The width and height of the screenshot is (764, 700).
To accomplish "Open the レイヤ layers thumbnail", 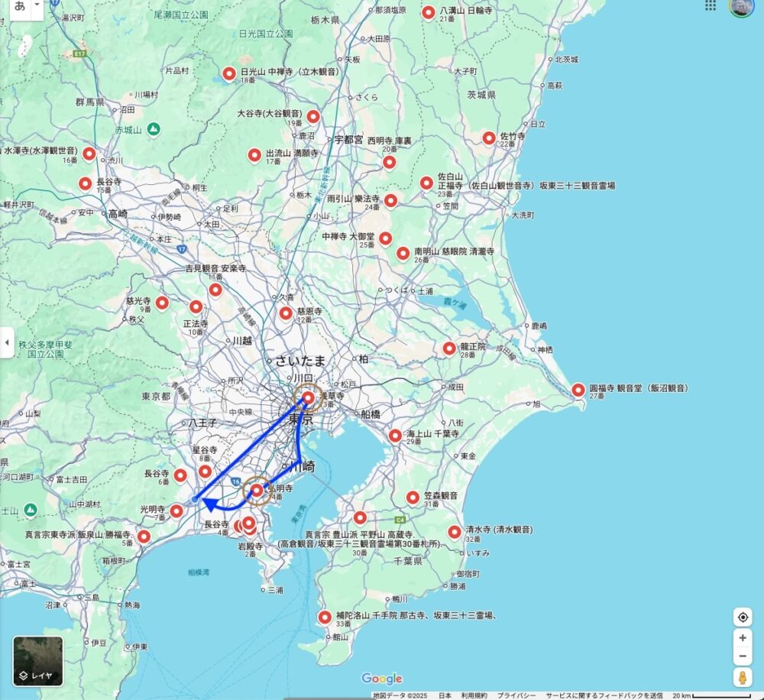I will pos(38,661).
